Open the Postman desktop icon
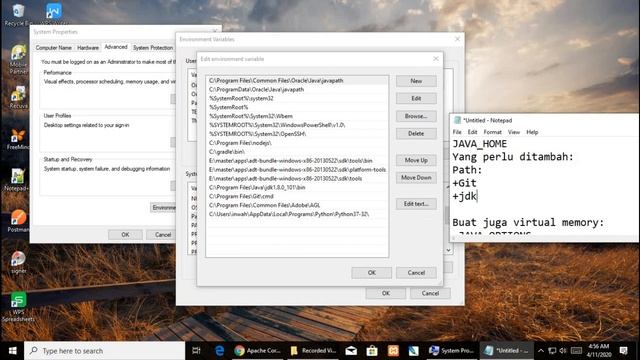The image size is (640, 360). click(18, 221)
